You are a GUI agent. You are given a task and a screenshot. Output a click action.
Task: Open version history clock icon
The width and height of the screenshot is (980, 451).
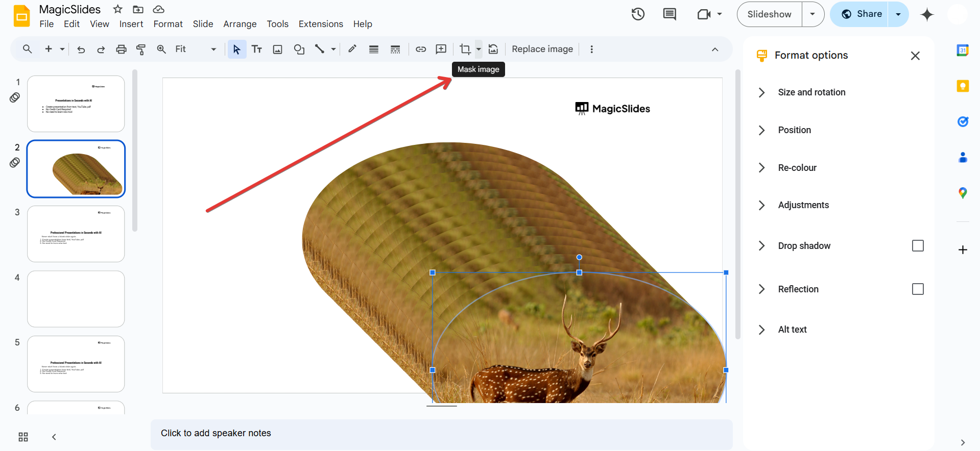pos(638,14)
